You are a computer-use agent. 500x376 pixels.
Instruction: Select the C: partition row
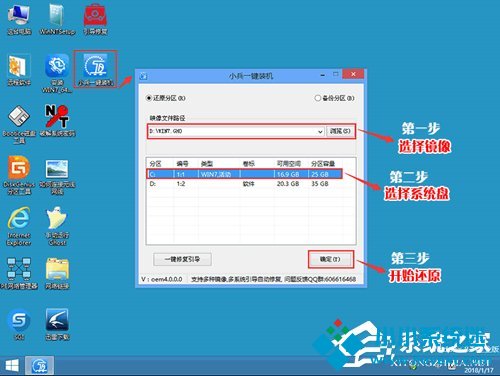244,174
